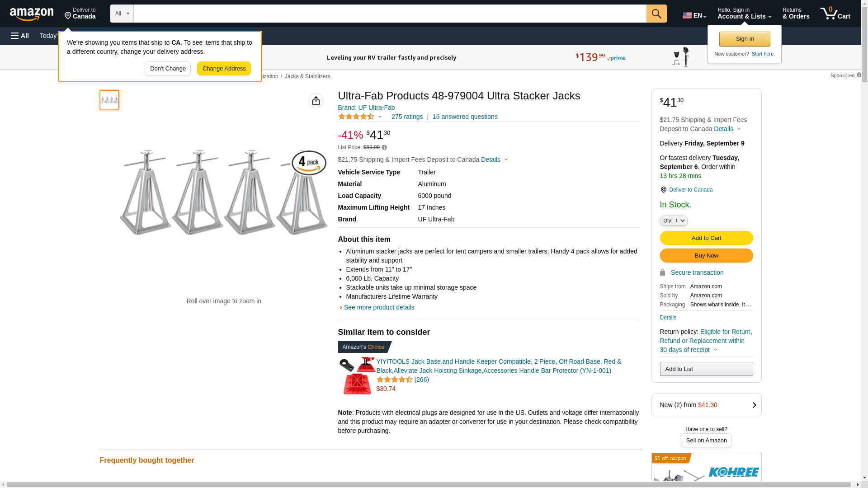
Task: Click the Buy Now button
Action: click(706, 256)
